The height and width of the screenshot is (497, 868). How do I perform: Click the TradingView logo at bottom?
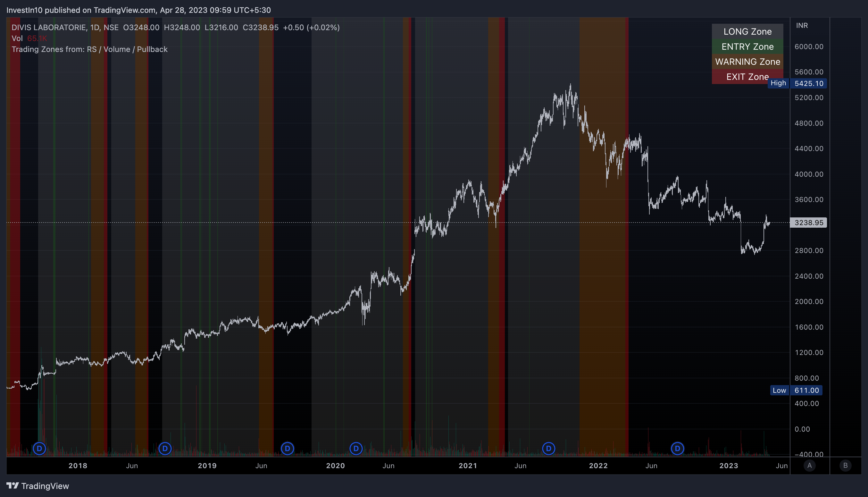click(38, 486)
